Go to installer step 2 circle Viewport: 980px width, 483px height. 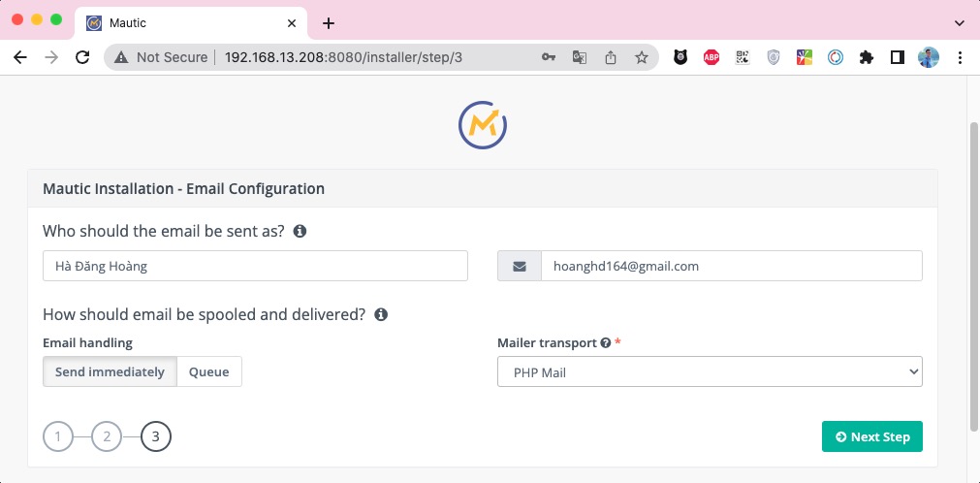click(107, 436)
